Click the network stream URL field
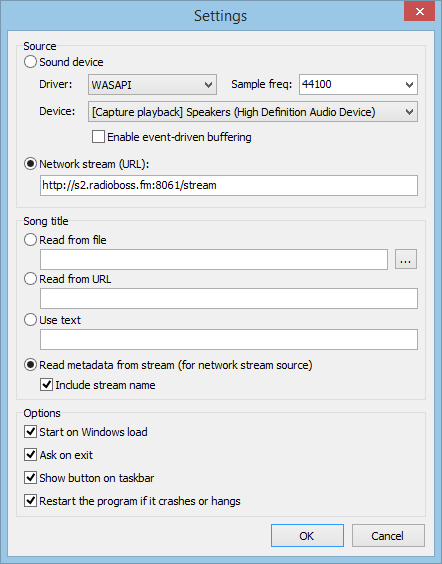Viewport: 442px width, 564px height. point(229,186)
